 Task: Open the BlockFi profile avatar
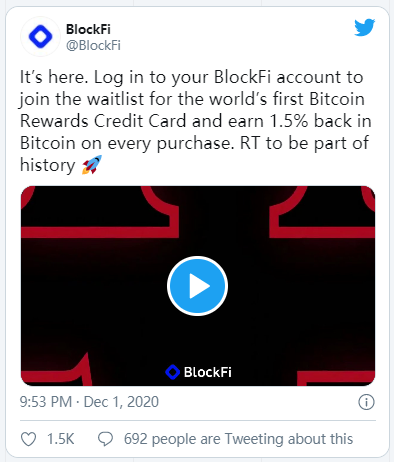tap(40, 36)
